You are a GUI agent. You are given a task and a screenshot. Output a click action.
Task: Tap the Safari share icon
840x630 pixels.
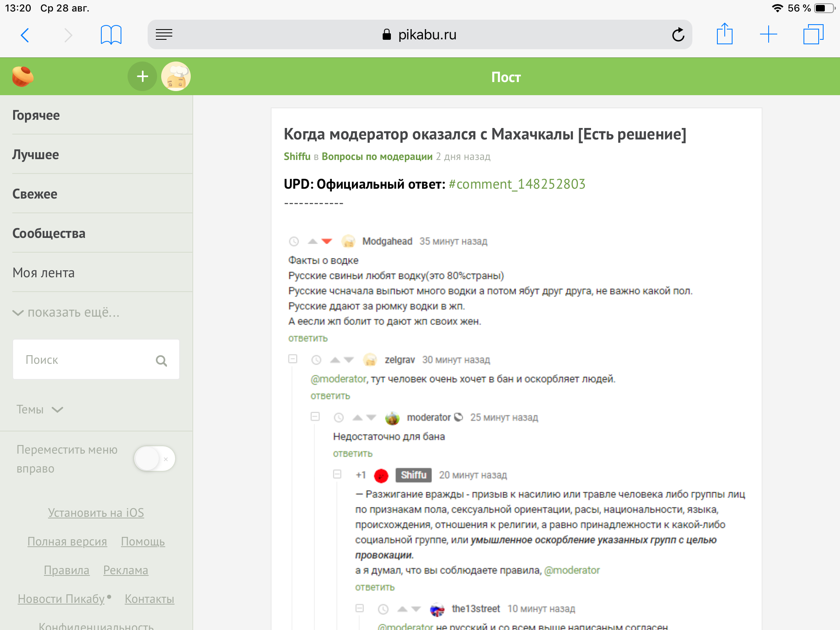tap(724, 34)
